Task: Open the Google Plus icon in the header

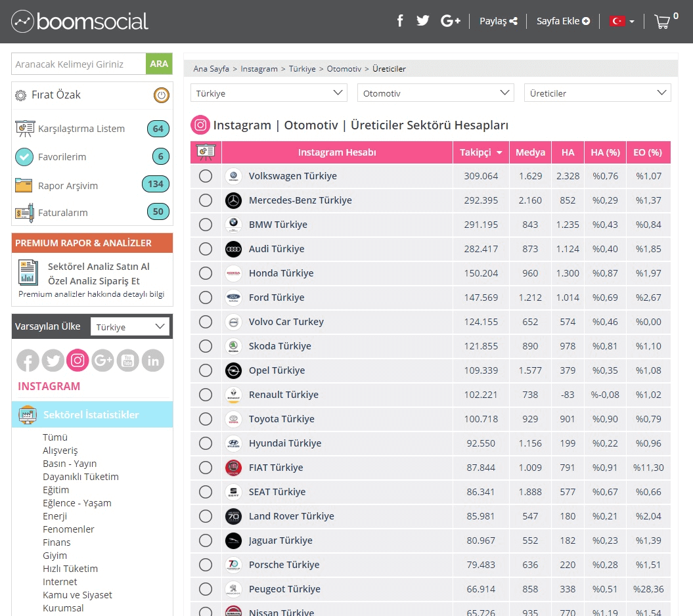Action: (451, 21)
